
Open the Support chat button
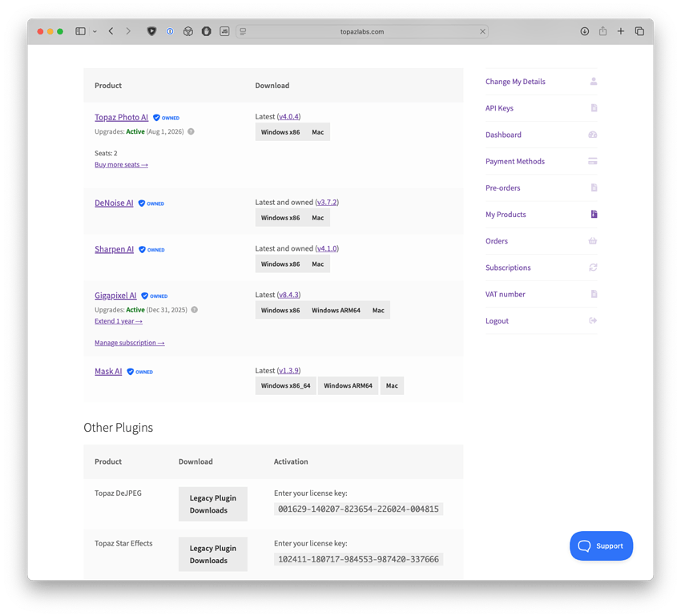(x=601, y=546)
